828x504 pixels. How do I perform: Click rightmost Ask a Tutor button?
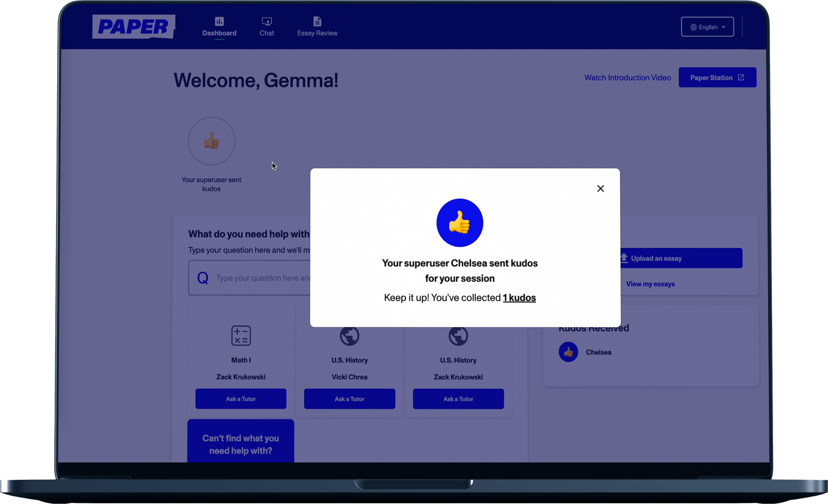click(x=458, y=399)
